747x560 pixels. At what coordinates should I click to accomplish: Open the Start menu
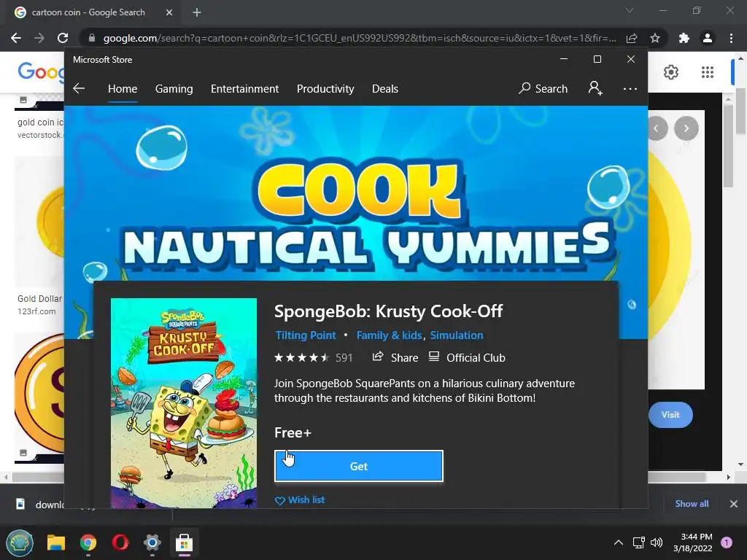(20, 542)
